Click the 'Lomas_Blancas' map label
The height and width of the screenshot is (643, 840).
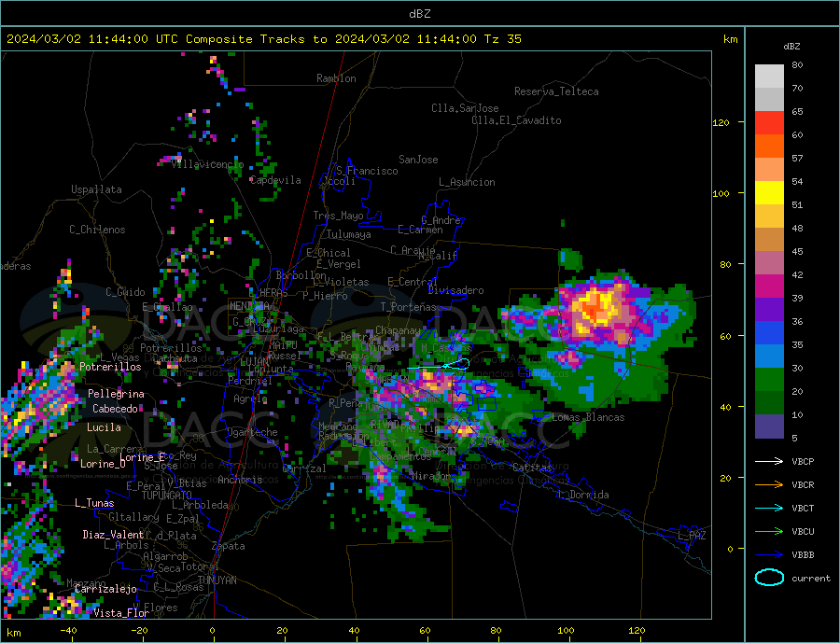pyautogui.click(x=588, y=417)
